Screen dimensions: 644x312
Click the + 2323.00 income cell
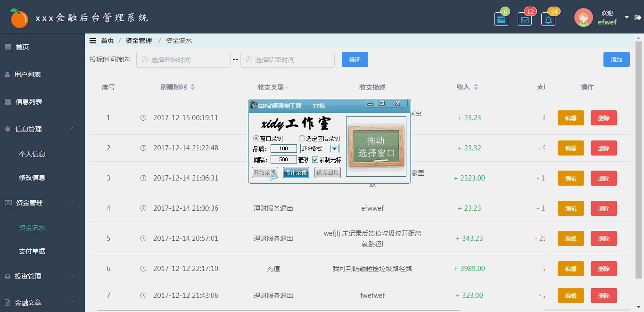tap(469, 178)
